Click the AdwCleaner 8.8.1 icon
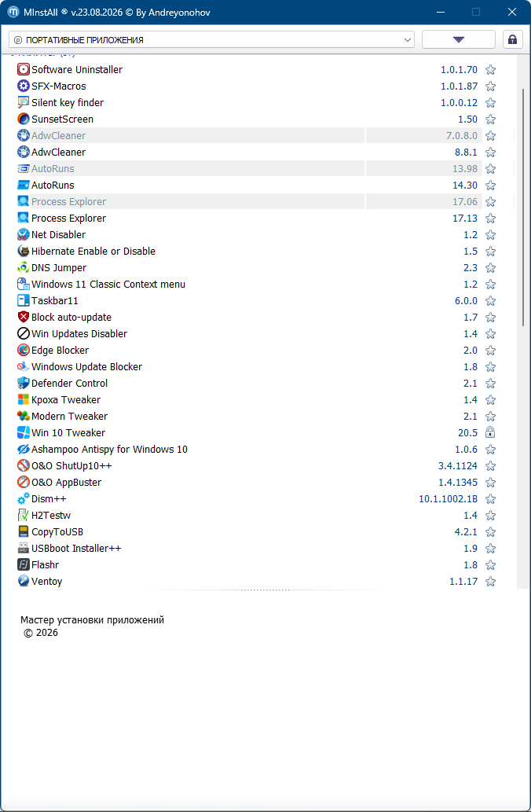Viewport: 531px width, 812px height. point(24,152)
